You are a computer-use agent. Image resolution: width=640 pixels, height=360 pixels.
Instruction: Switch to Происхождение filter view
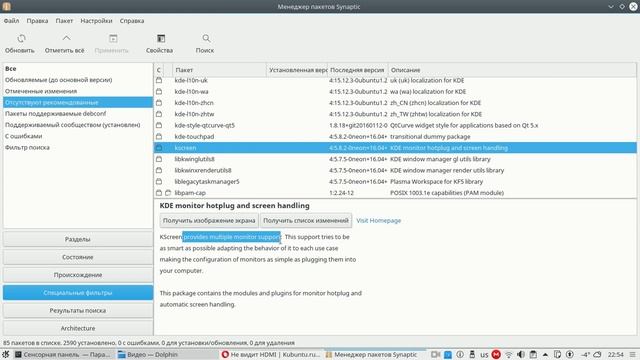pyautogui.click(x=78, y=275)
